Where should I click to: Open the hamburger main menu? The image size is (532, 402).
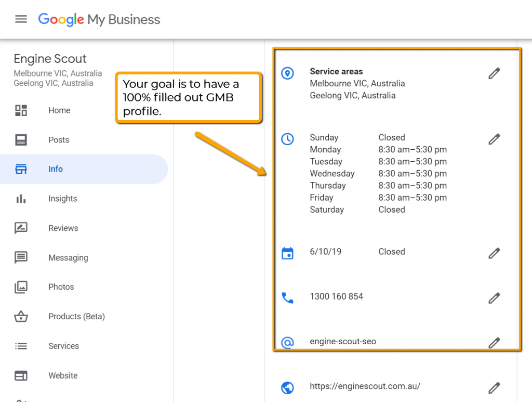point(21,19)
